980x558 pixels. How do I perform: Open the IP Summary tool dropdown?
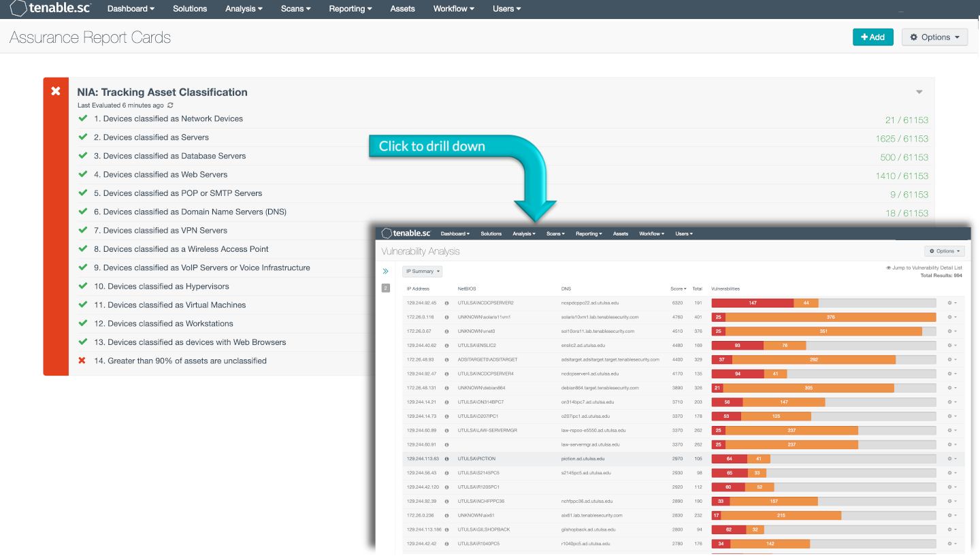coord(423,271)
